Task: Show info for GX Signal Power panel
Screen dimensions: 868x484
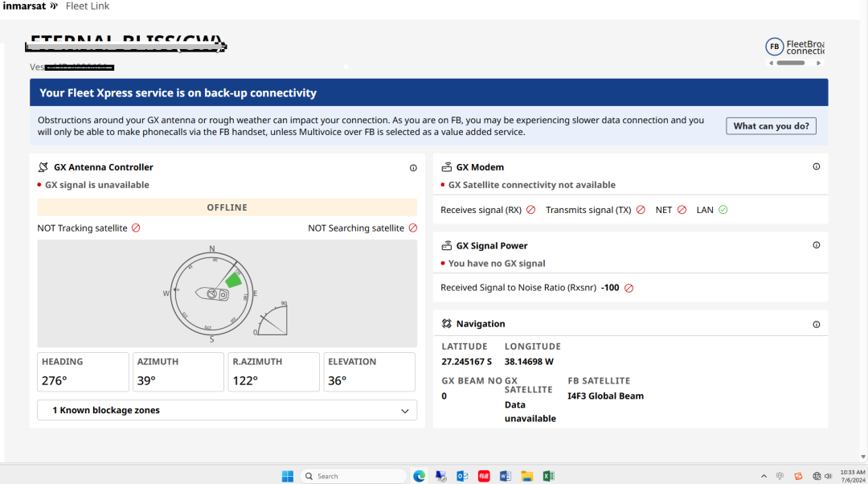Action: [x=816, y=245]
